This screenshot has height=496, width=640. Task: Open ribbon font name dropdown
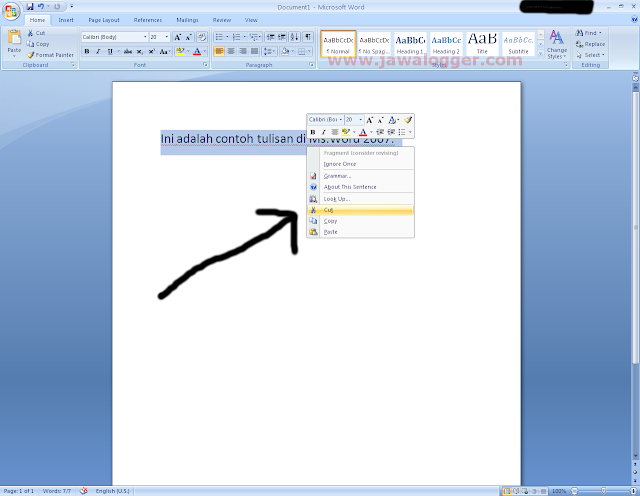[x=145, y=37]
